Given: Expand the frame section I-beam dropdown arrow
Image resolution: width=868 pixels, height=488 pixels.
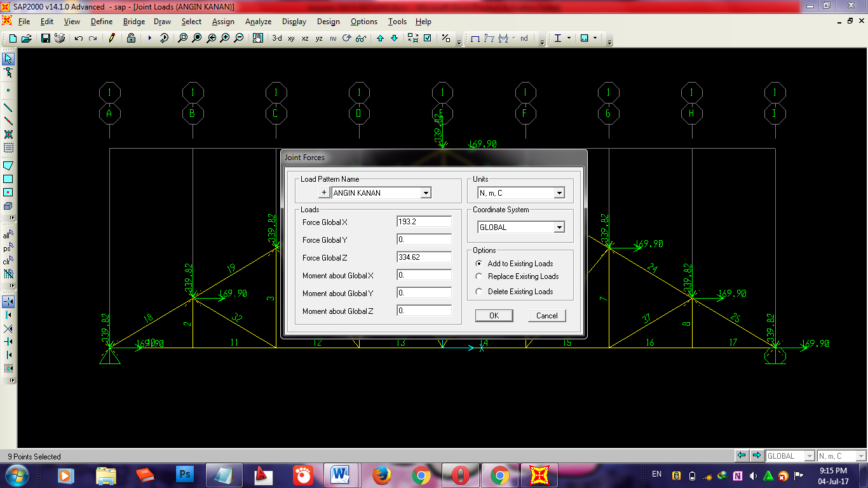Looking at the screenshot, I should [x=569, y=38].
